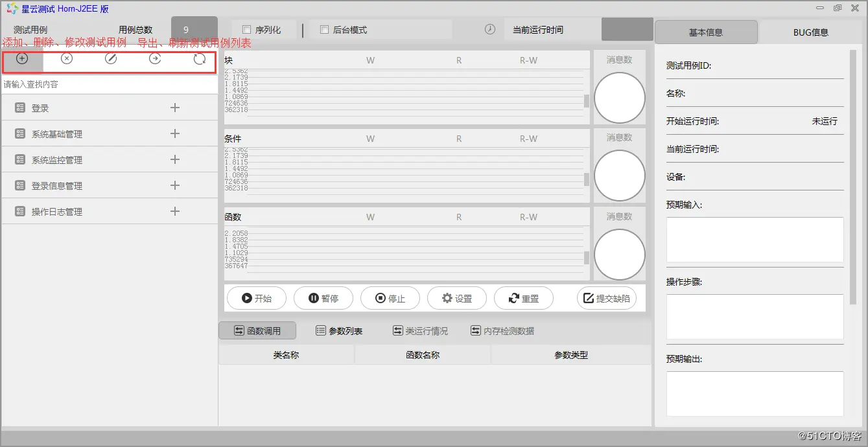Viewport: 868px width, 447px height.
Task: Click the edit test case pencil icon
Action: coord(111,59)
